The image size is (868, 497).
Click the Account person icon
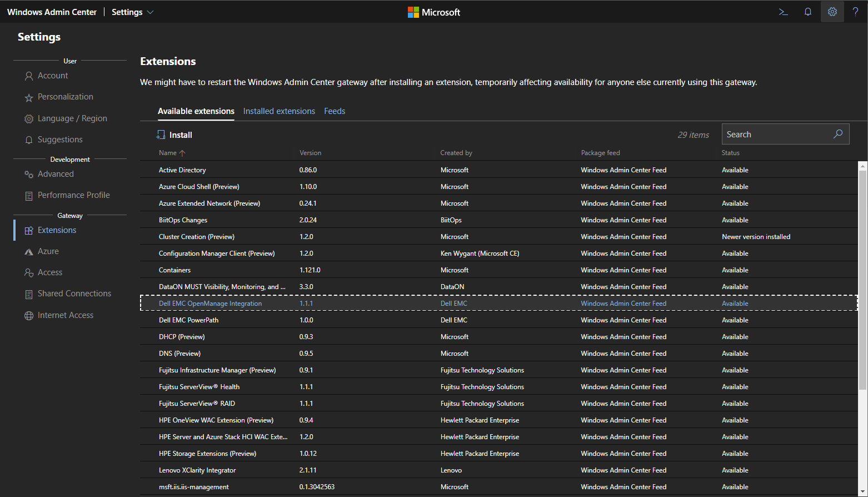[29, 76]
